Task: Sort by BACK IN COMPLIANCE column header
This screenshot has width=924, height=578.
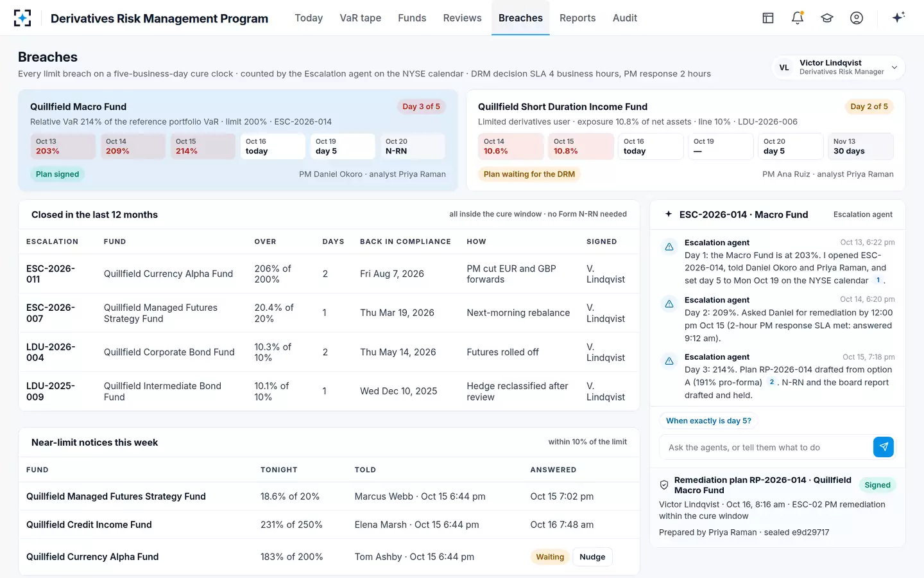Action: pos(406,241)
